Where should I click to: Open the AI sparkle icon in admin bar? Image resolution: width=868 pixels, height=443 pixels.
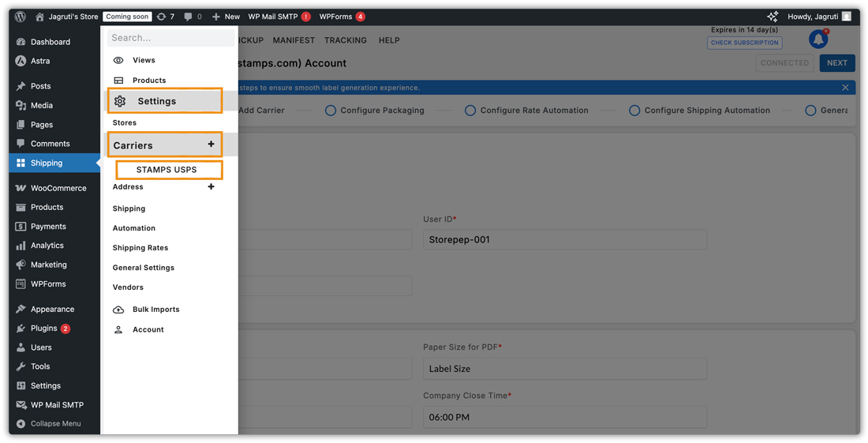point(773,17)
